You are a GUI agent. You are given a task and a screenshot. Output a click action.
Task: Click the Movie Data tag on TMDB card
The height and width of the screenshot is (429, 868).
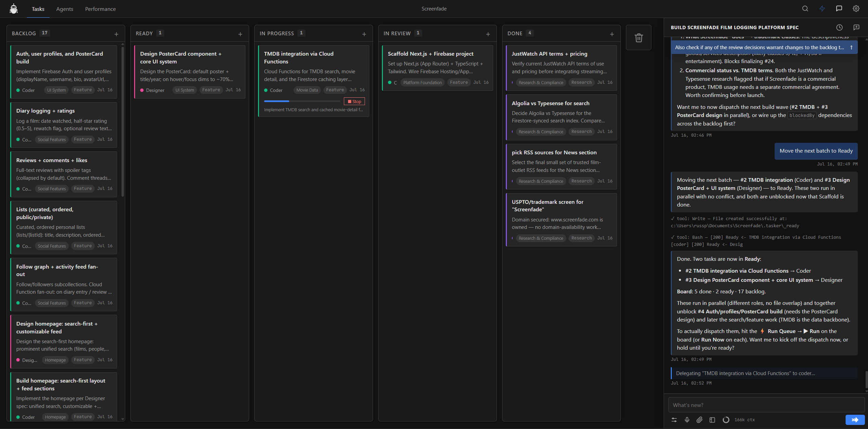(x=307, y=90)
